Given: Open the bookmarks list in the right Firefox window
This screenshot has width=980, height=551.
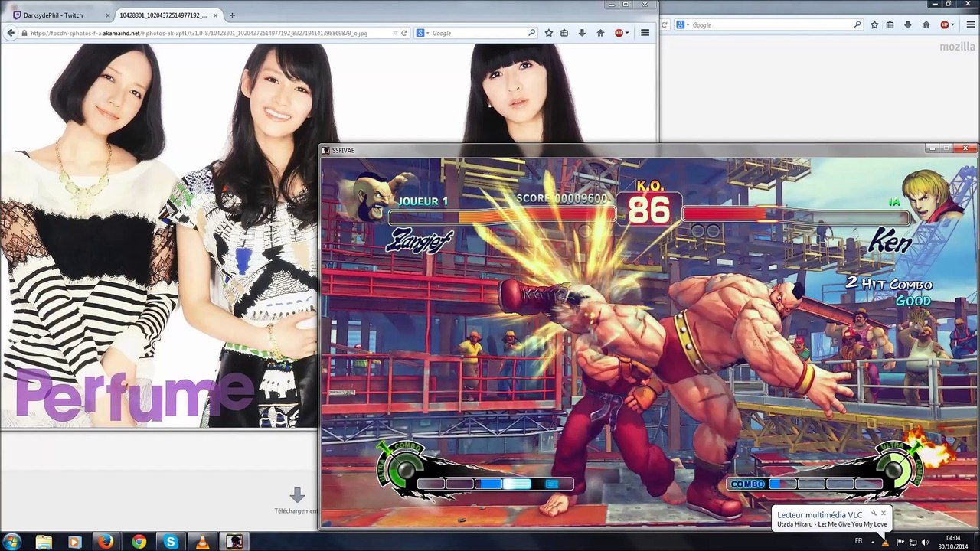Looking at the screenshot, I should (x=890, y=24).
